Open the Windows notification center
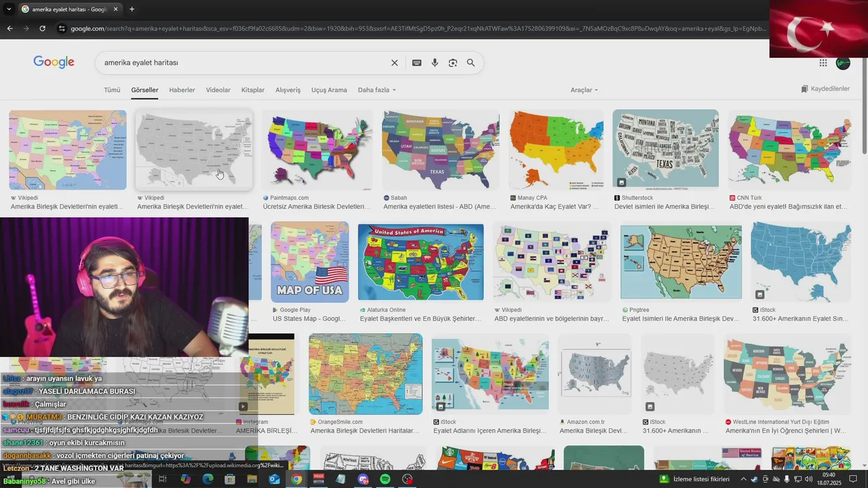 coord(853,479)
